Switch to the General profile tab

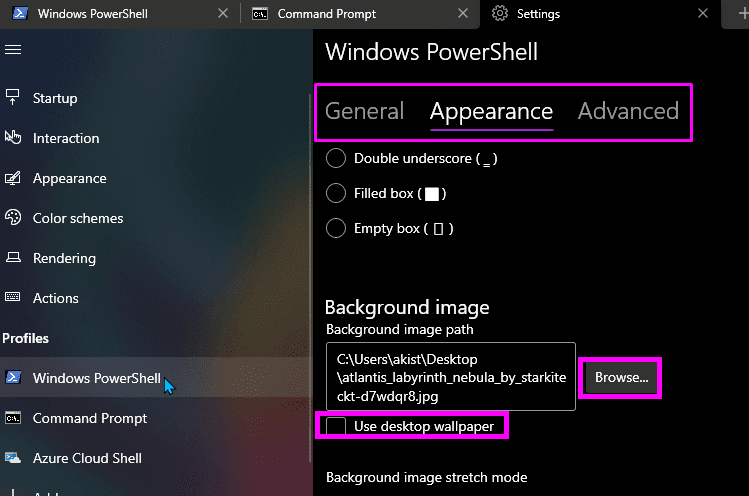click(364, 111)
